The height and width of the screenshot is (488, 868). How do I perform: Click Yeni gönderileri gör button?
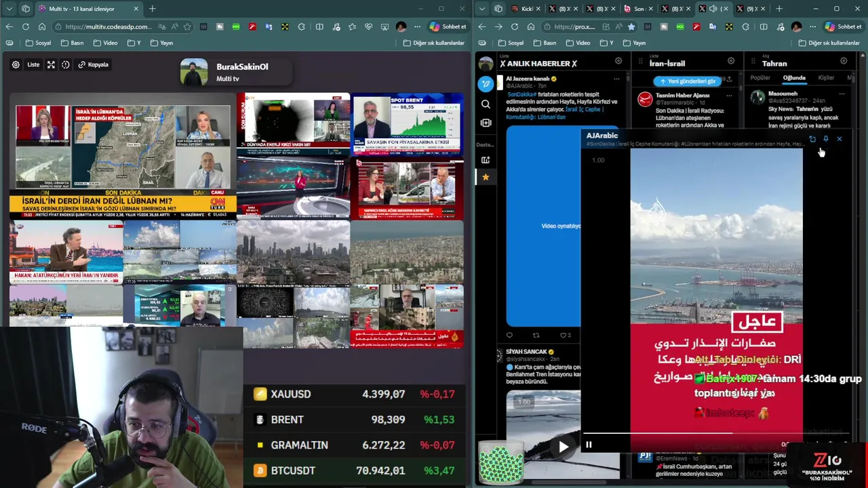click(688, 81)
